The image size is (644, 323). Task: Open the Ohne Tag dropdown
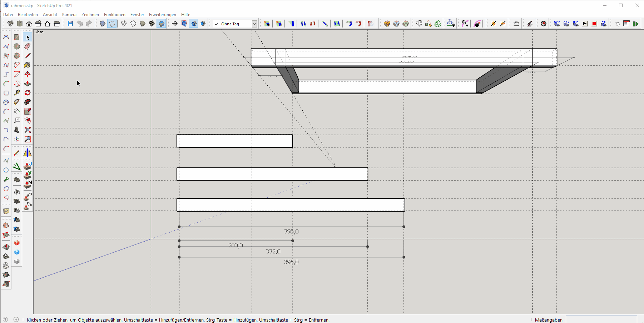pos(254,24)
